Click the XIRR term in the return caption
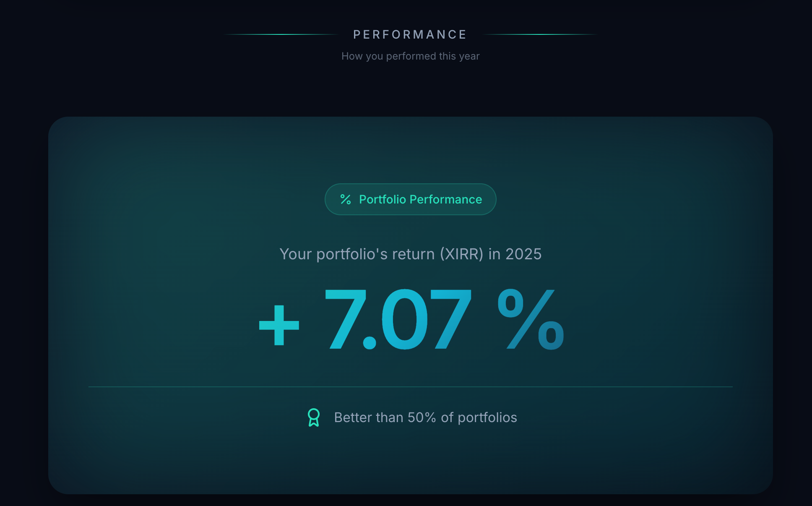Screen dimensions: 812x506 pyautogui.click(x=461, y=254)
